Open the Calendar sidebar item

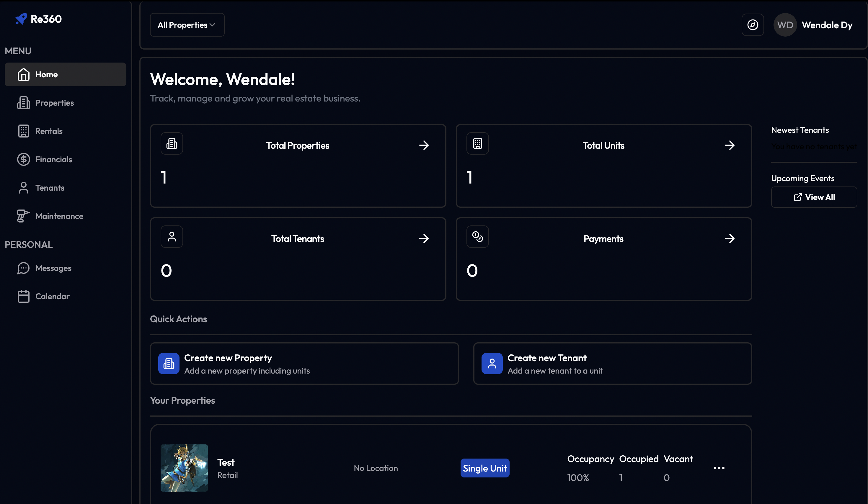[x=52, y=296]
